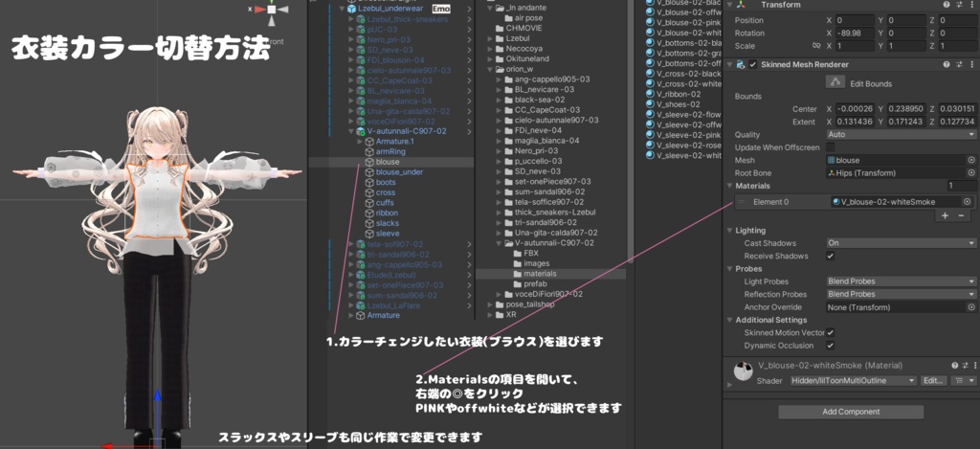
Task: Click the Lzebul_underwear prefab cube icon
Action: pyautogui.click(x=351, y=9)
